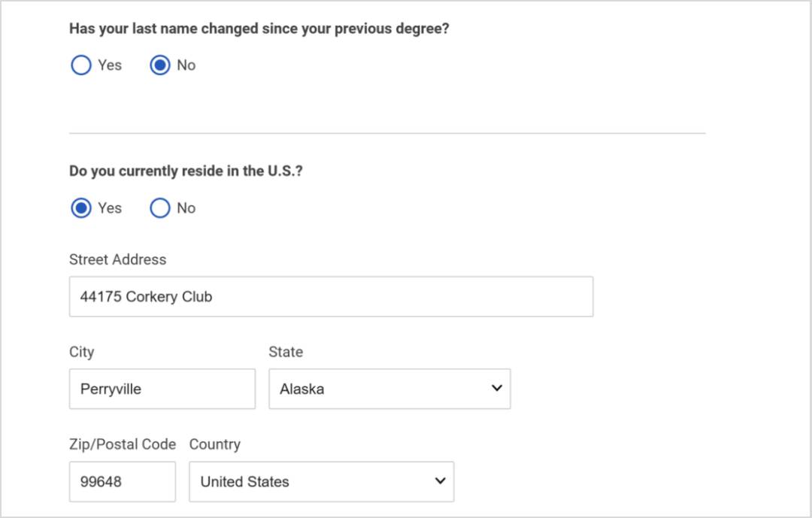The image size is (812, 518).
Task: Choose Yes for reside in U.S.
Action: [x=80, y=208]
